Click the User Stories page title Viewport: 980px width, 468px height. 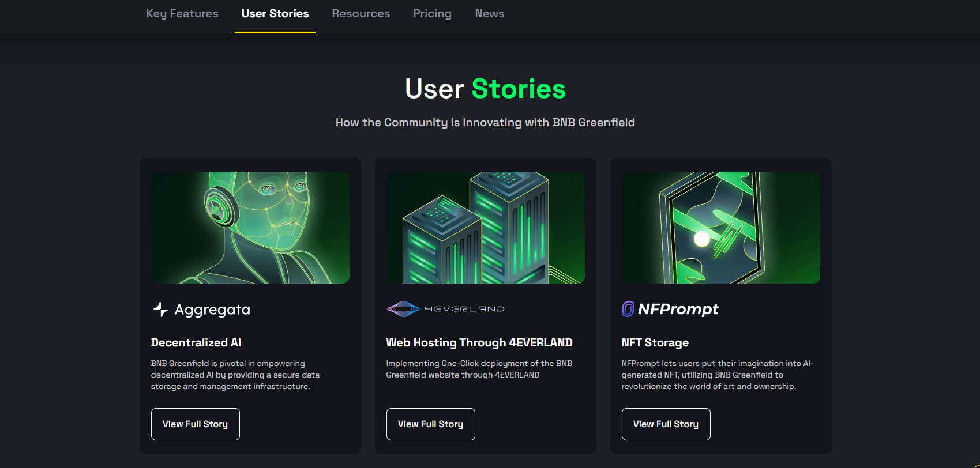coord(485,89)
